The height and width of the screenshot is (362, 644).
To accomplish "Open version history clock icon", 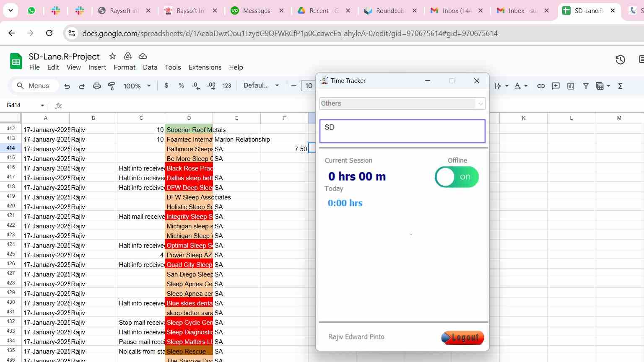I will (621, 60).
